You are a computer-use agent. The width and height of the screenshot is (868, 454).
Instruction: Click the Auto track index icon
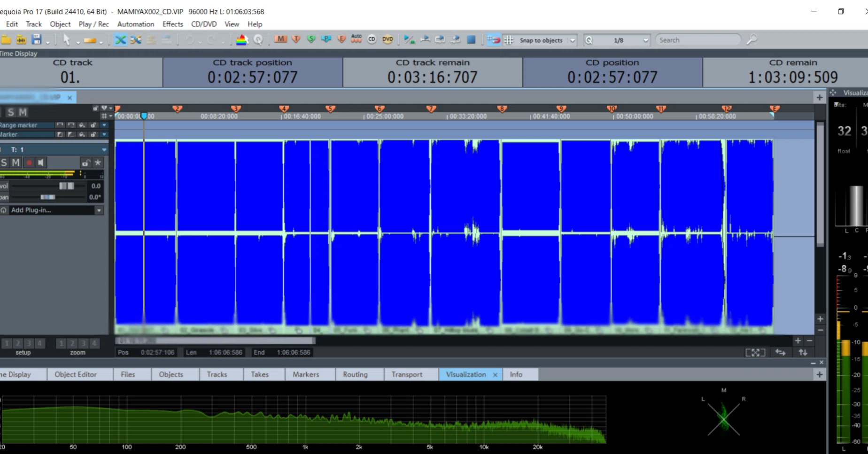[356, 39]
